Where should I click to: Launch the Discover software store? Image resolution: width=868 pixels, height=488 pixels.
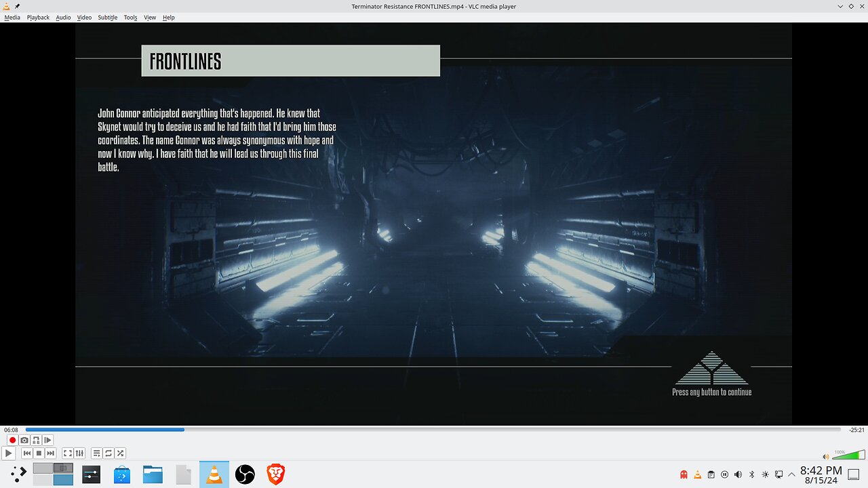pos(122,474)
